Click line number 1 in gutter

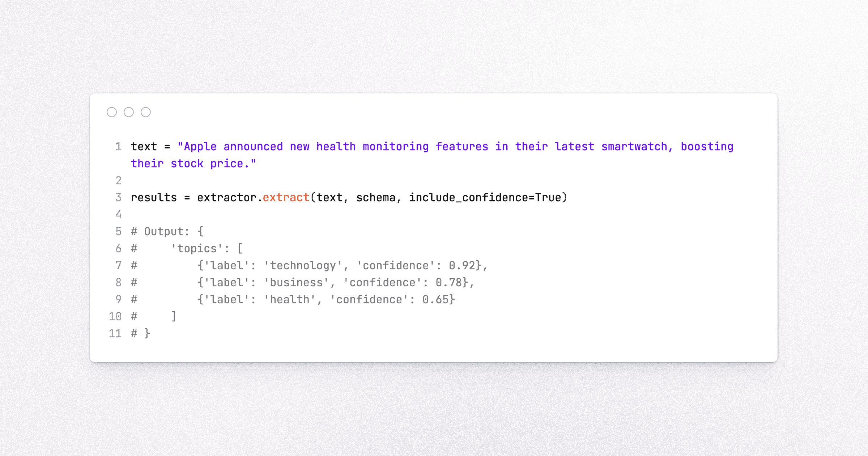click(118, 147)
